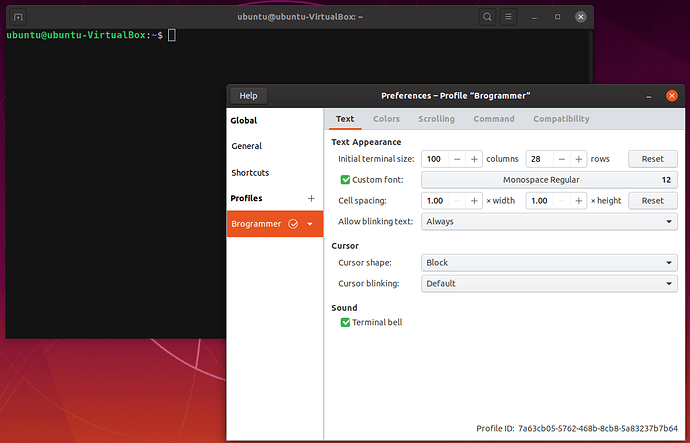Close the Preferences dialog

(x=672, y=96)
